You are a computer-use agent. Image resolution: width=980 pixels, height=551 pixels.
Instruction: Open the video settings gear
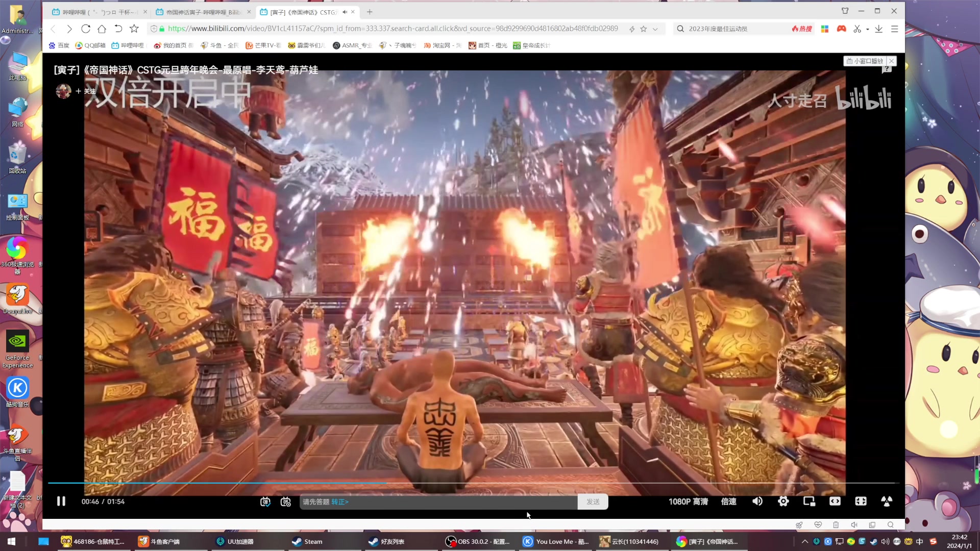[783, 502]
